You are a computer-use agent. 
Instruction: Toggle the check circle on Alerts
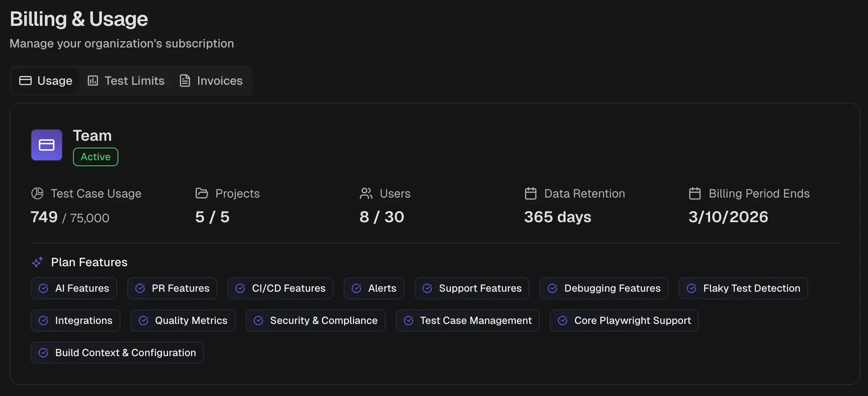(x=356, y=288)
